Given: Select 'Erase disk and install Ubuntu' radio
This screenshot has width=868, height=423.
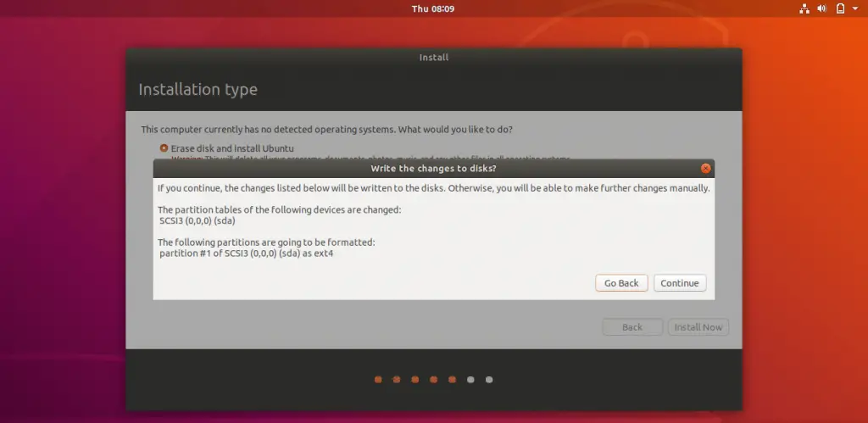Looking at the screenshot, I should click(x=164, y=148).
